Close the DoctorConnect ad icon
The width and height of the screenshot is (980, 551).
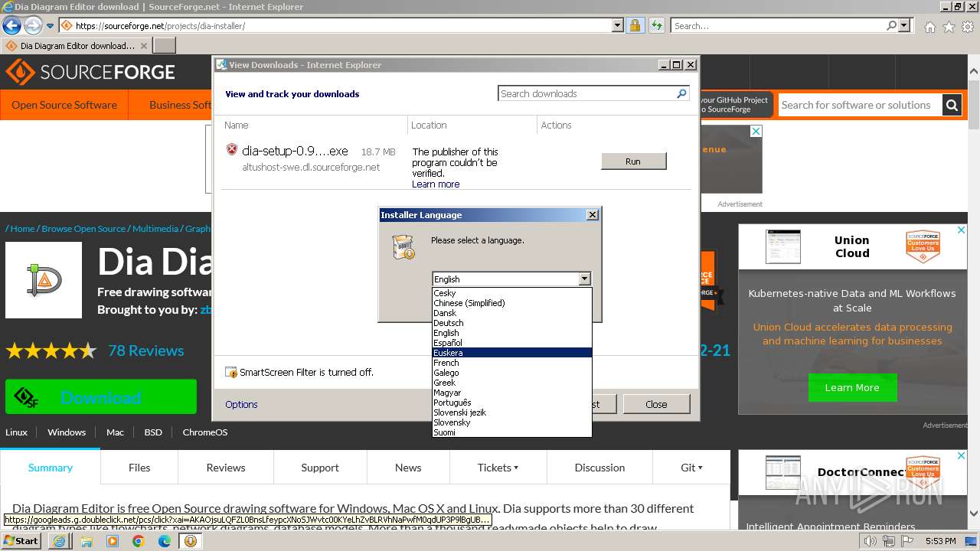coord(961,455)
